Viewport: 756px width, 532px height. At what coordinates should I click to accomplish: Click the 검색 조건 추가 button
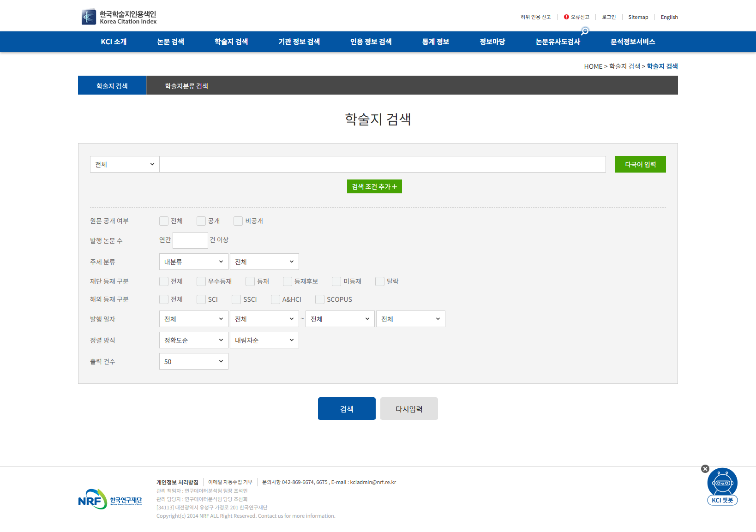pyautogui.click(x=374, y=186)
